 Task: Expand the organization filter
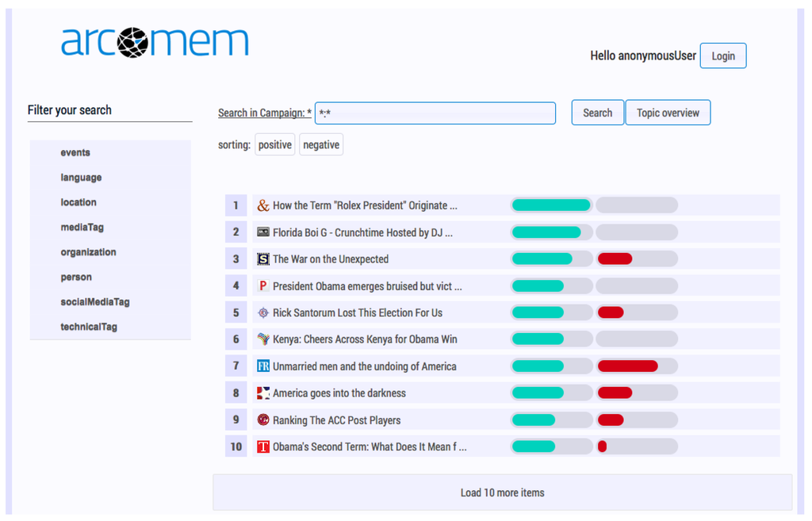tap(88, 252)
